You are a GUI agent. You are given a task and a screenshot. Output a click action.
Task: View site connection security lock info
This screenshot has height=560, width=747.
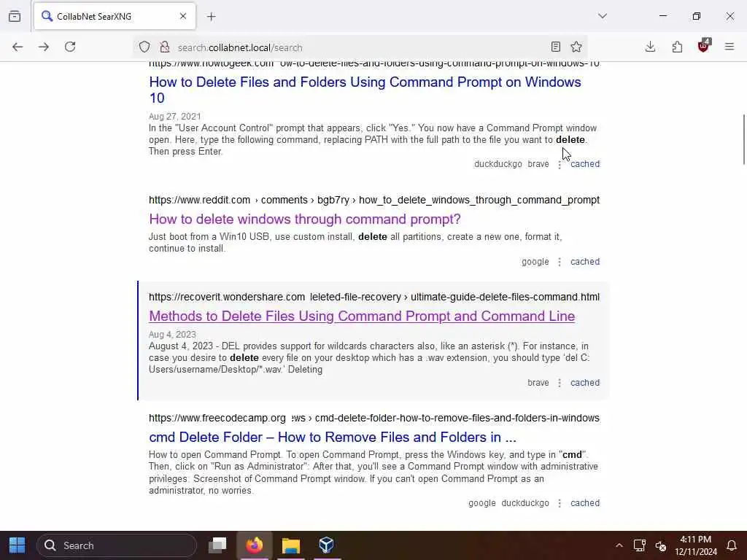pos(165,47)
